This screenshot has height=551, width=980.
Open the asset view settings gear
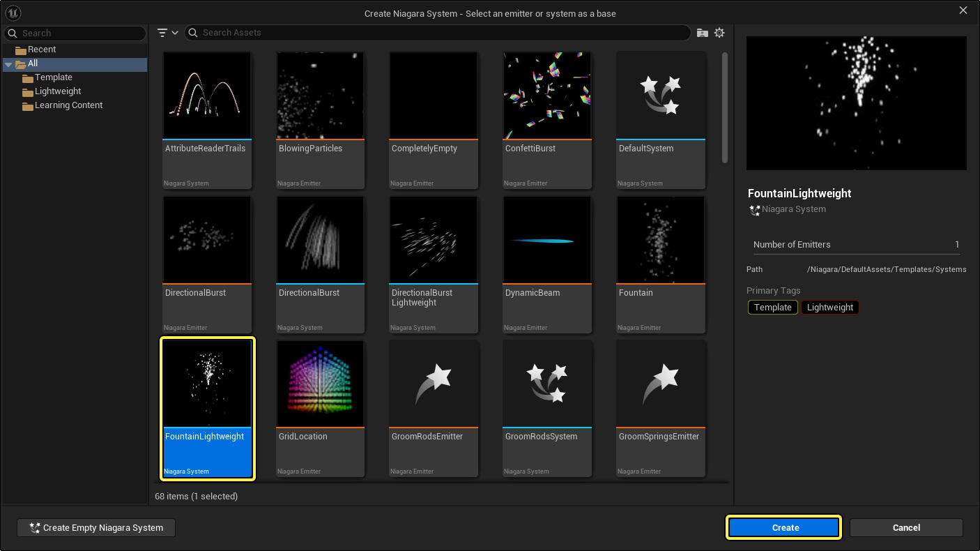pos(719,33)
